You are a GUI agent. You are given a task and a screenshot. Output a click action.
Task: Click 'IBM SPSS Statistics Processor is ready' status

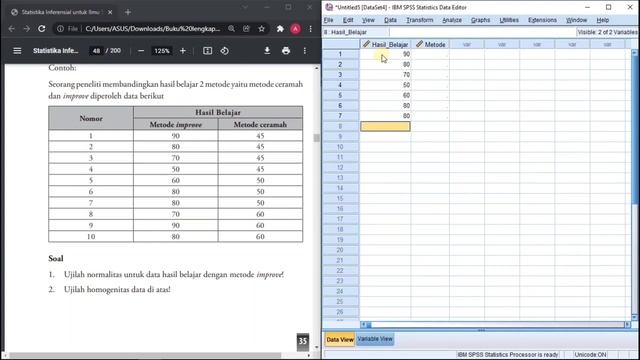click(x=508, y=355)
